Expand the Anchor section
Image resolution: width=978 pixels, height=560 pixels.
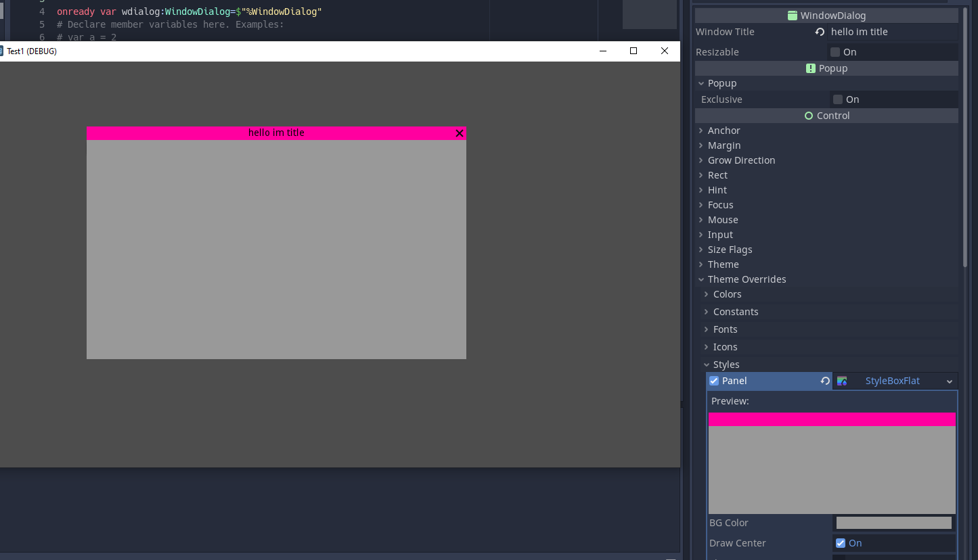pyautogui.click(x=724, y=131)
